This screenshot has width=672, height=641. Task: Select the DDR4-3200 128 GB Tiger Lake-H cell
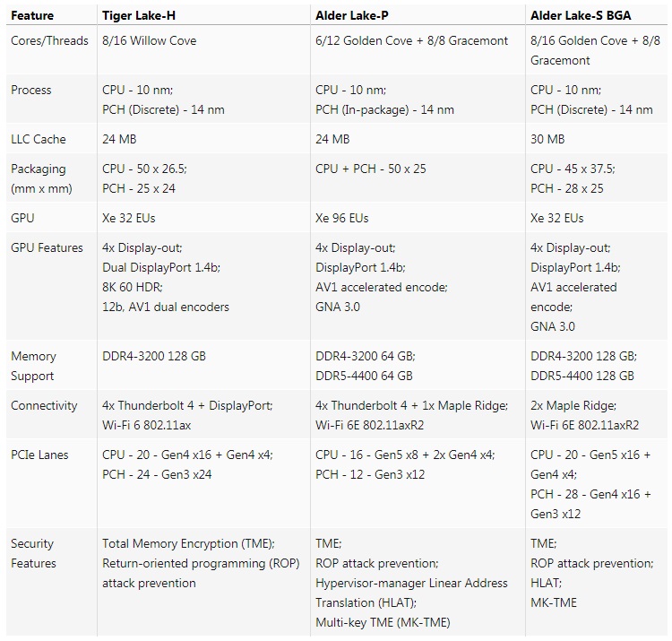click(154, 356)
